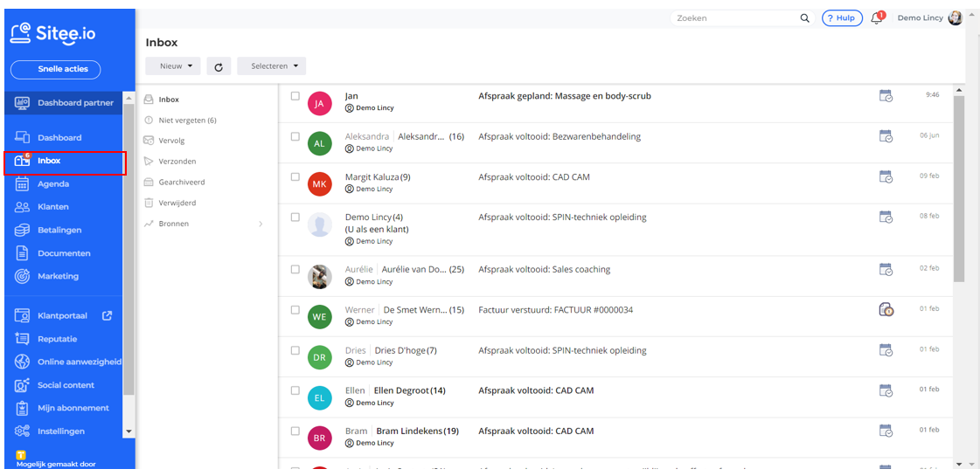
Task: Select the Margit Kaluza conversation checkbox
Action: pyautogui.click(x=295, y=176)
